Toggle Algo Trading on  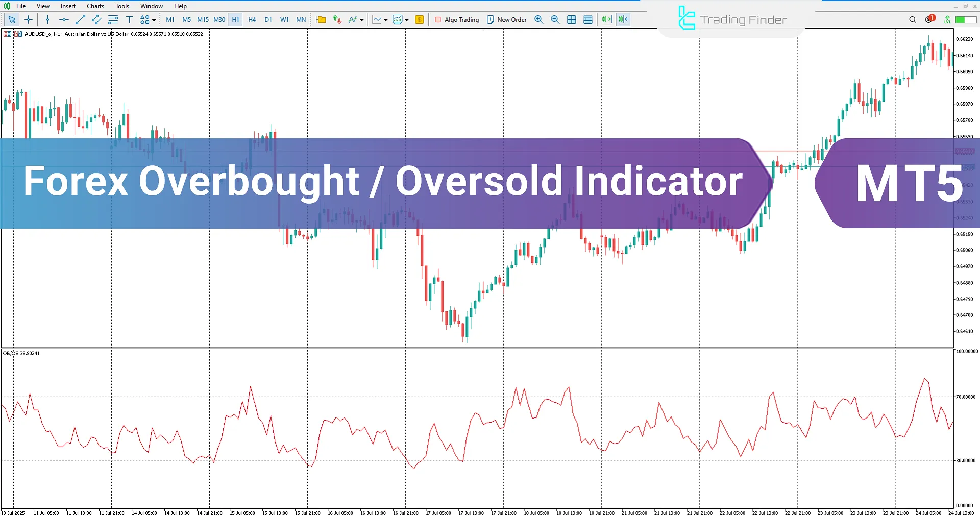point(457,20)
